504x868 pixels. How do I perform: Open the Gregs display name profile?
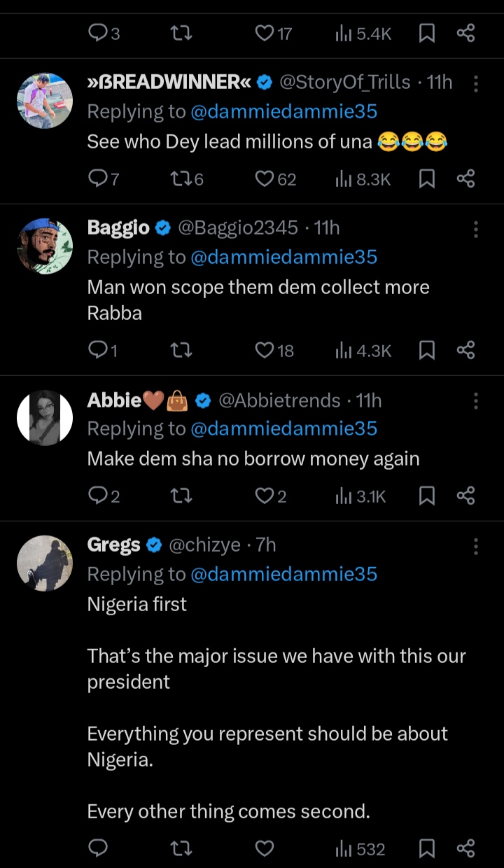(113, 545)
